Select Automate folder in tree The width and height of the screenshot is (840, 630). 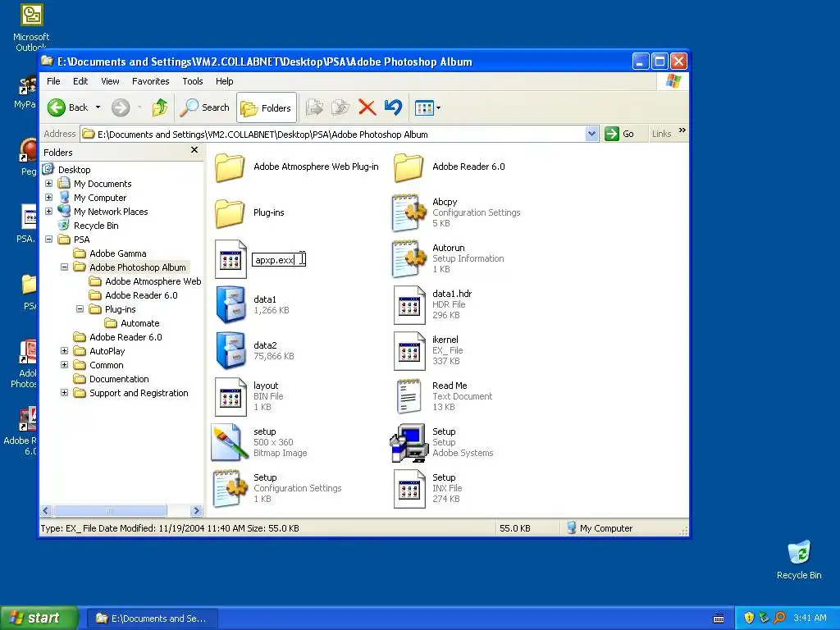[x=139, y=323]
